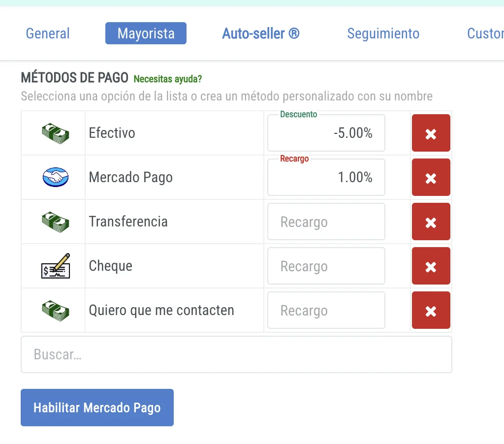The image size is (504, 444).
Task: Remove the Efectivo payment method
Action: (431, 133)
